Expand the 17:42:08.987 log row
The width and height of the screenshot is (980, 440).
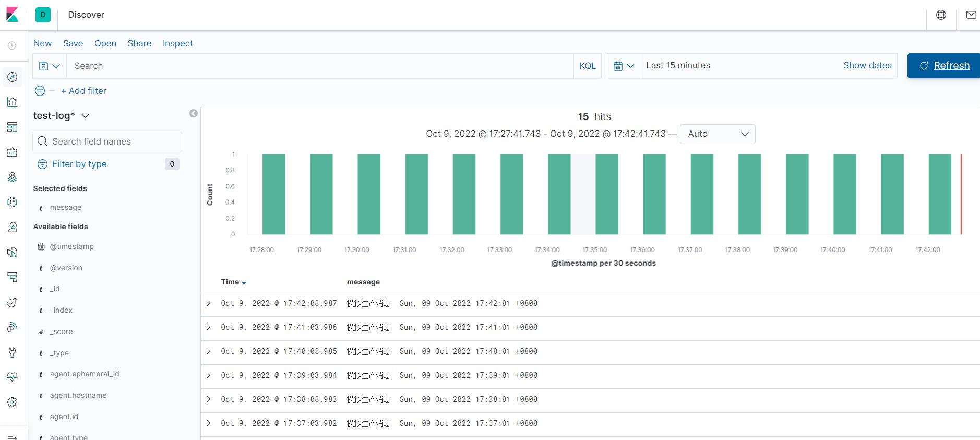click(x=209, y=303)
